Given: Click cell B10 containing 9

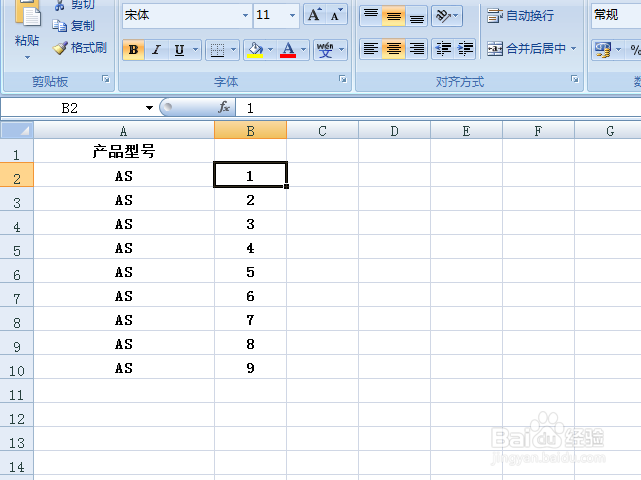Looking at the screenshot, I should (250, 367).
